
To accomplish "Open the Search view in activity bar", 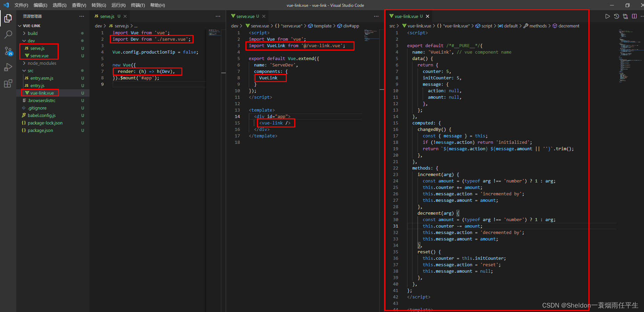I will click(8, 35).
